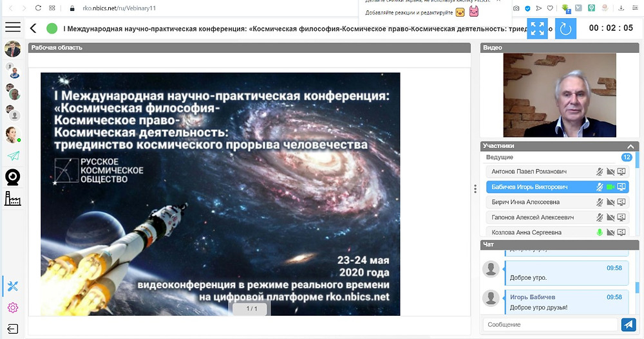This screenshot has width=644, height=339.
Task: Click the Рабочая область panel header
Action: [x=249, y=48]
